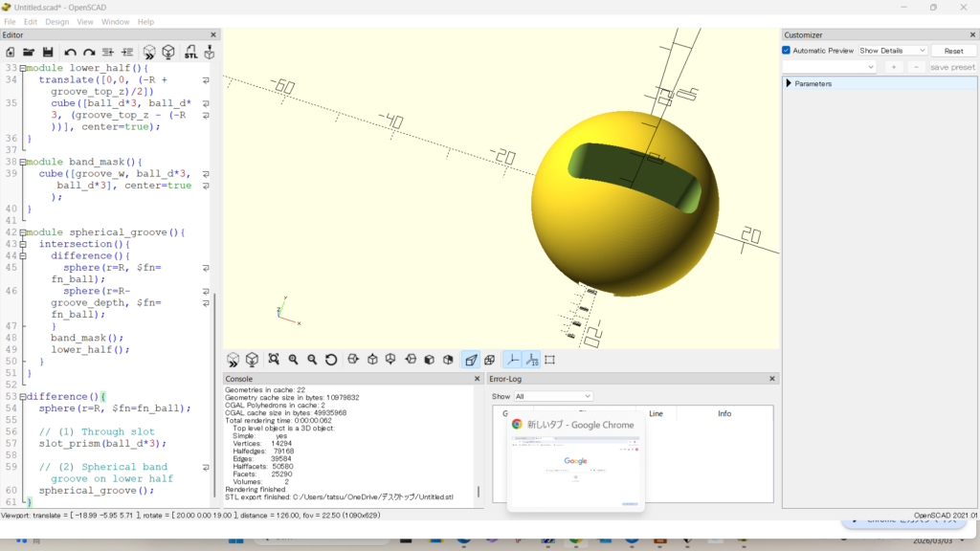Click the Export as STL icon
This screenshot has width=980, height=551.
(x=190, y=52)
